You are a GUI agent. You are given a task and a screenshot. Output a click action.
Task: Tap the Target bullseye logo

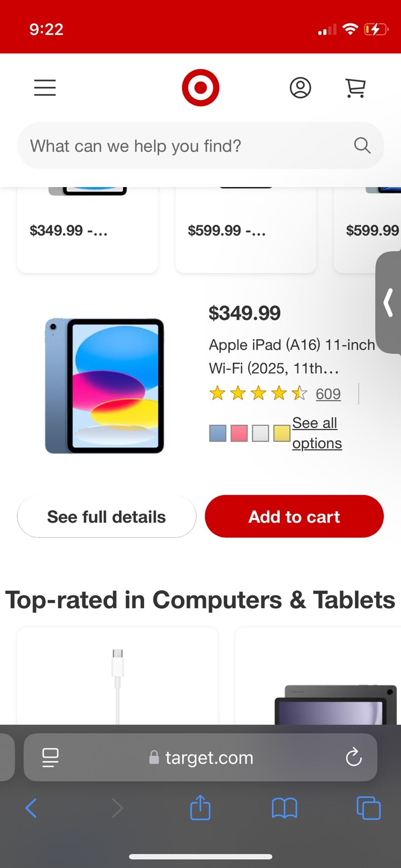(200, 88)
